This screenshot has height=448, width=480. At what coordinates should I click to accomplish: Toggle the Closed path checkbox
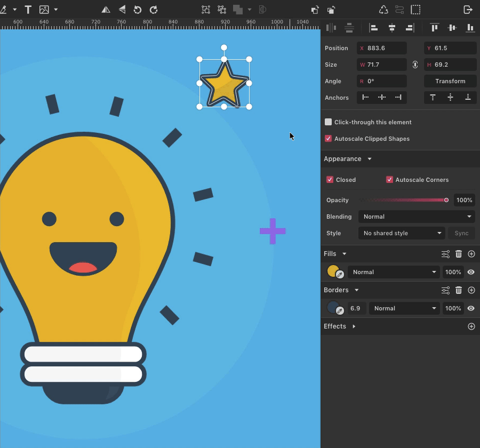coord(330,180)
